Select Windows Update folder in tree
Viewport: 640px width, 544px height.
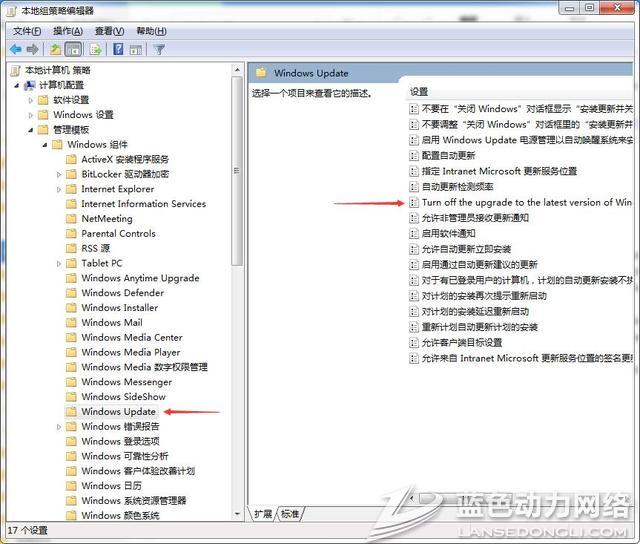tap(118, 411)
